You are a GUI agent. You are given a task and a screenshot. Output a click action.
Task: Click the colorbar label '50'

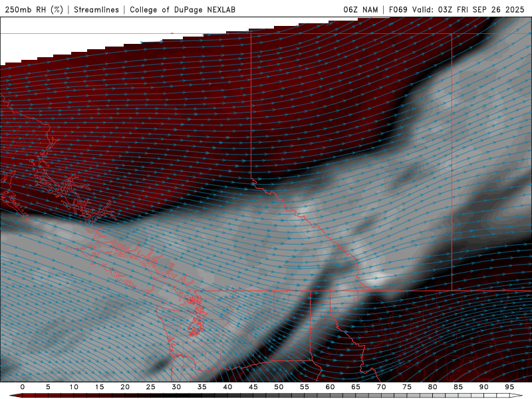[279, 387]
